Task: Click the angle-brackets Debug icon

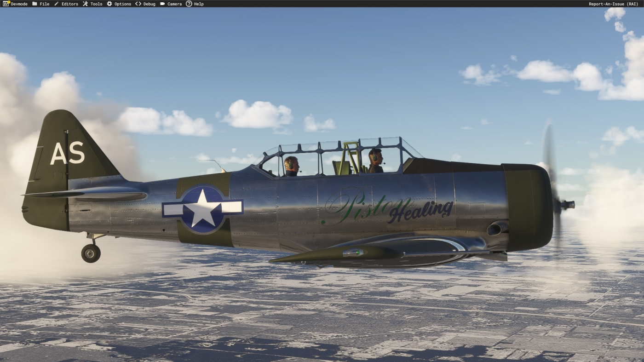Action: tap(138, 4)
